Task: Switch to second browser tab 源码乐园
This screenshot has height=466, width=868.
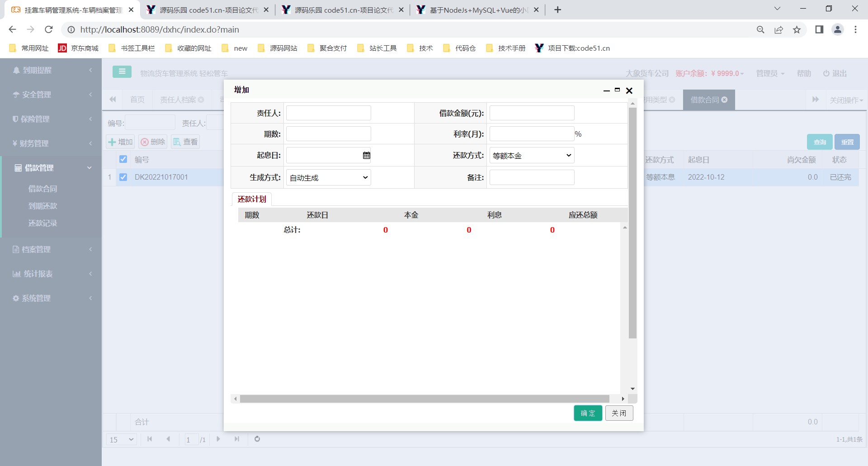Action: point(208,10)
